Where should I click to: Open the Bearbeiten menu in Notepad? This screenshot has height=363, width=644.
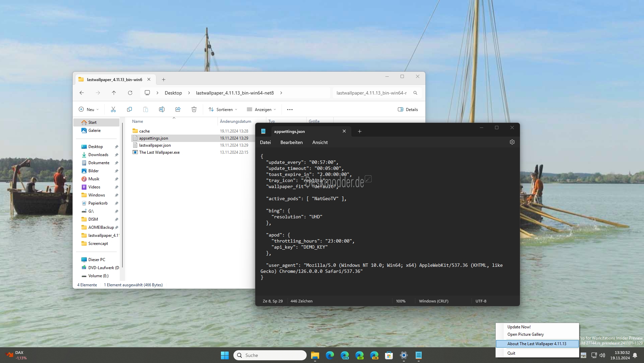[292, 142]
